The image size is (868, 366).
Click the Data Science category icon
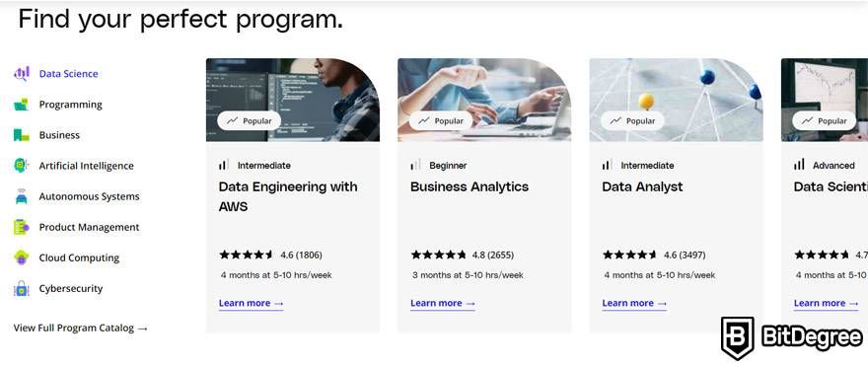point(22,73)
